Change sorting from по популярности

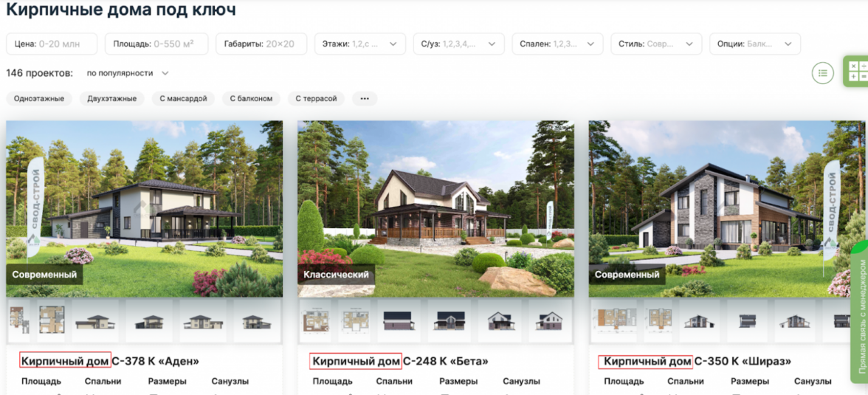coord(127,73)
